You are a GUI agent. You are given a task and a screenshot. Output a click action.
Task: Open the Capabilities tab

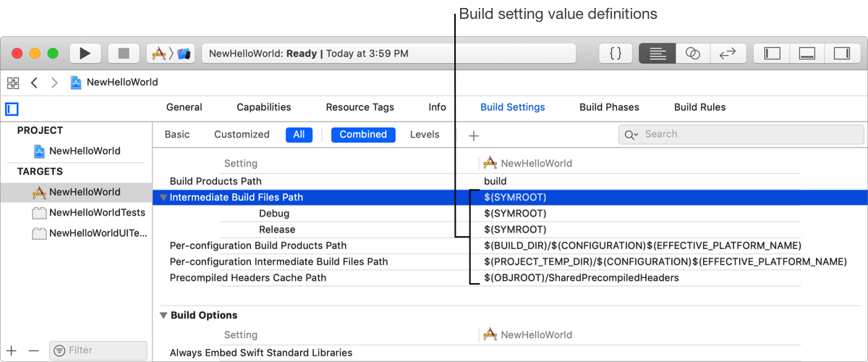point(264,107)
